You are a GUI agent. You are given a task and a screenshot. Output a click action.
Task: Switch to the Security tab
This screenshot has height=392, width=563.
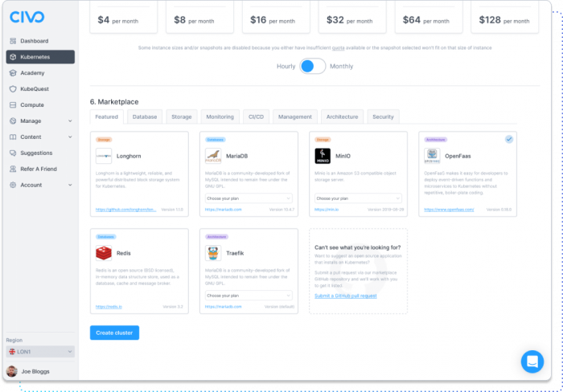pyautogui.click(x=383, y=117)
